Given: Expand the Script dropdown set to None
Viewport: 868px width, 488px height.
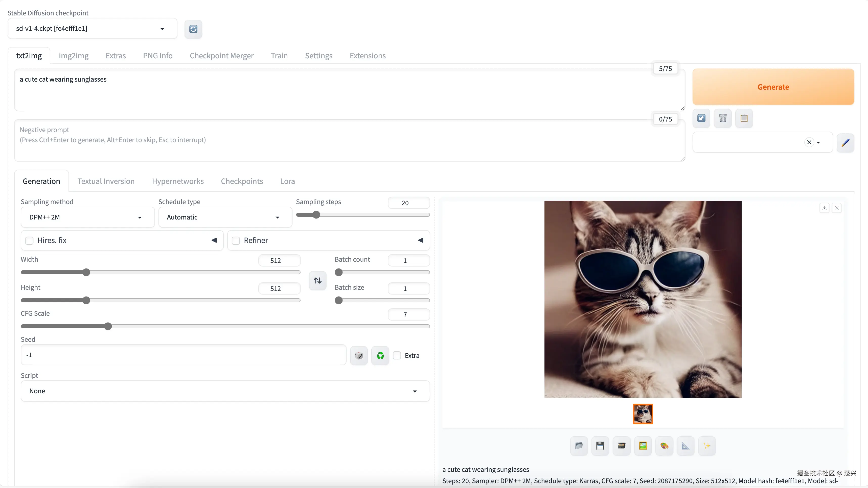Looking at the screenshot, I should (225, 391).
